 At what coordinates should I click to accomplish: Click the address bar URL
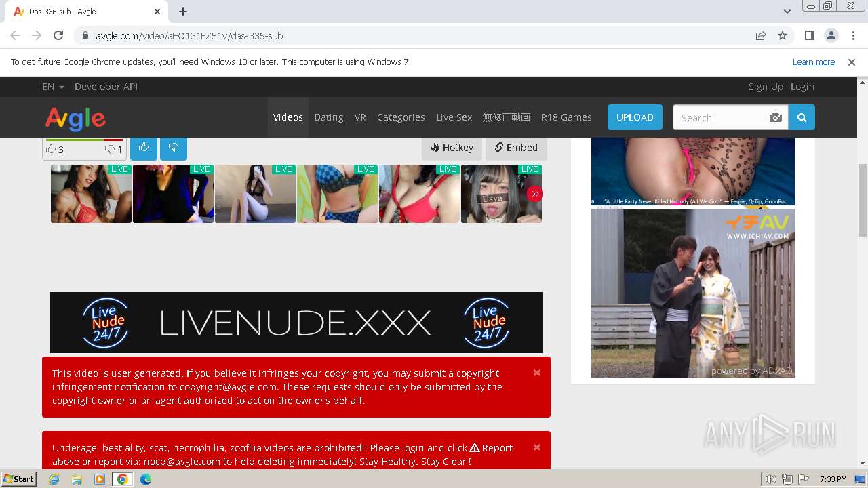[x=189, y=36]
